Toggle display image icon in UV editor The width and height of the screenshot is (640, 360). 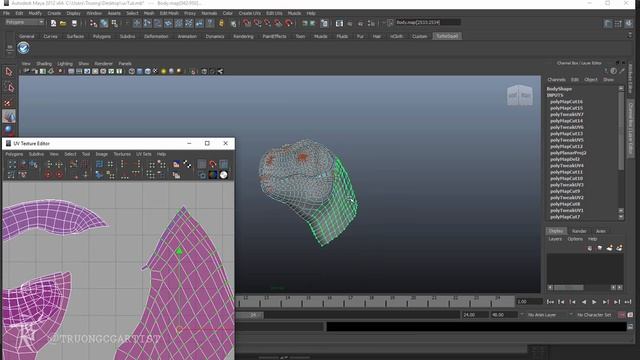click(x=176, y=164)
